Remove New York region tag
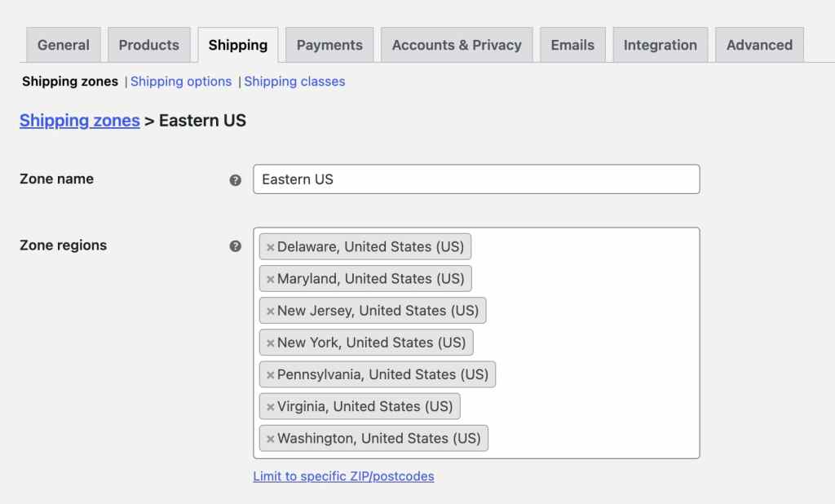835x504 pixels. point(270,343)
